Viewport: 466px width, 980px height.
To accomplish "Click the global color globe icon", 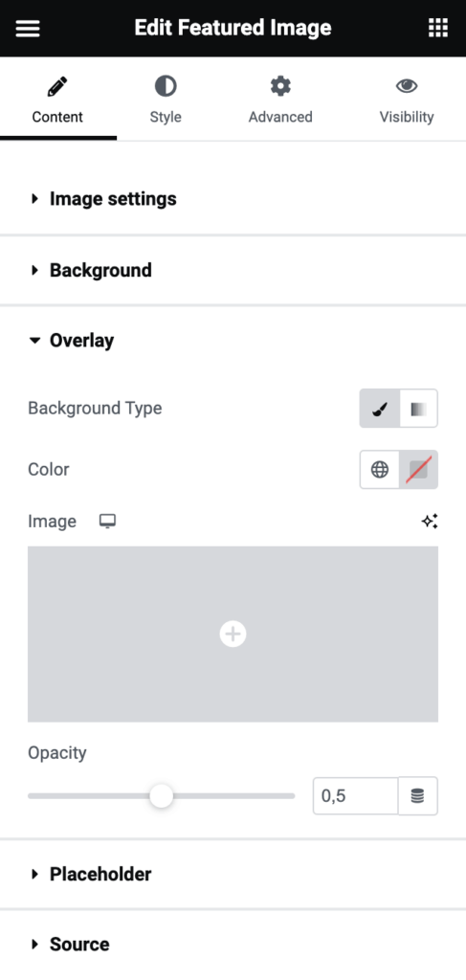I will pyautogui.click(x=380, y=469).
